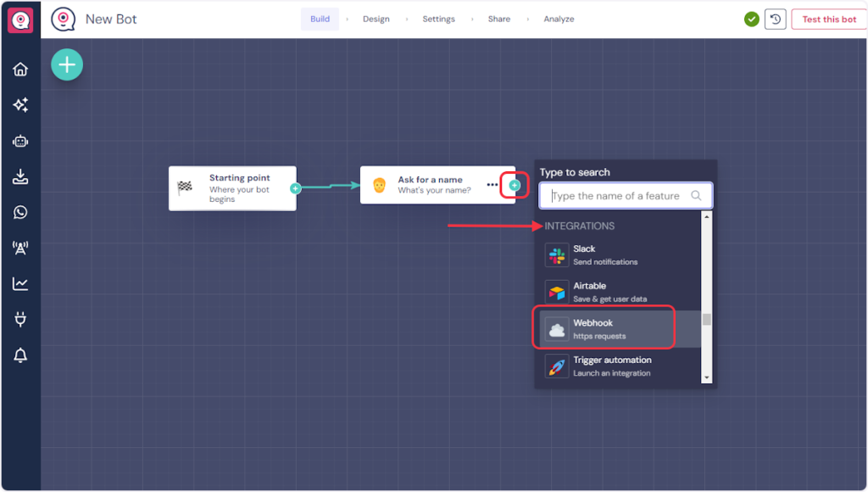868x492 pixels.
Task: Open the analytics line chart icon
Action: [20, 283]
